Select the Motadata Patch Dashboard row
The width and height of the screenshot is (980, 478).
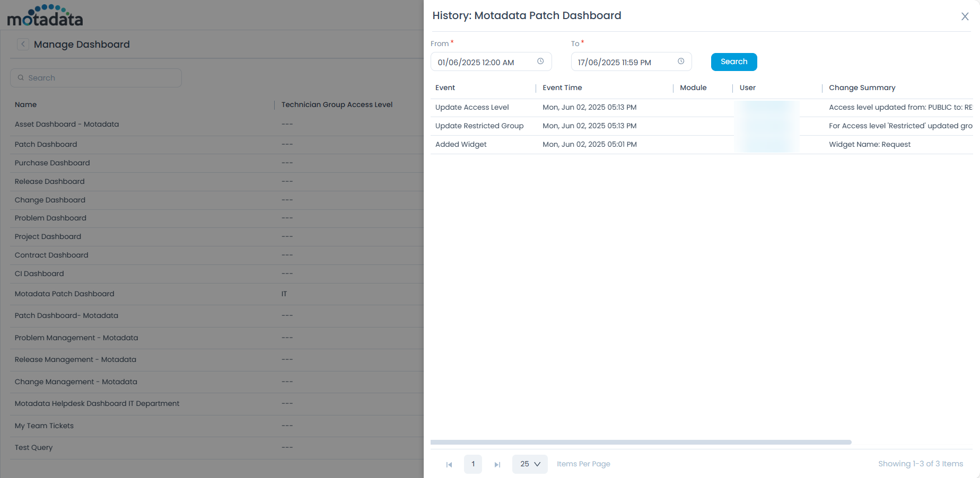coord(64,294)
